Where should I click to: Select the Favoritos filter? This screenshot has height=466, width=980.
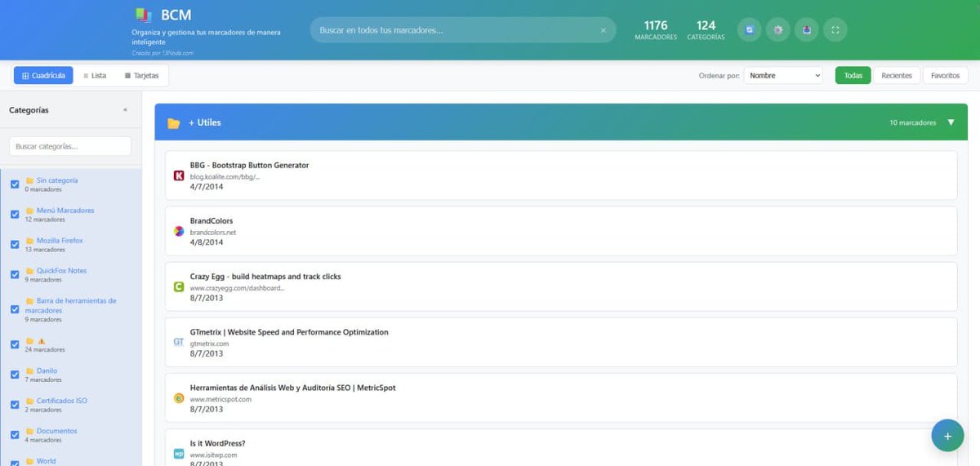(x=946, y=75)
